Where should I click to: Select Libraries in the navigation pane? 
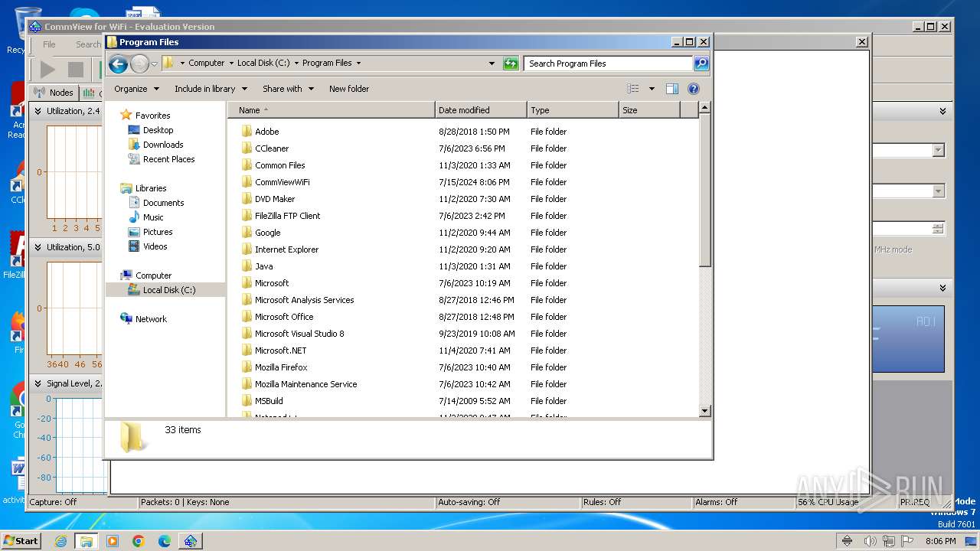[x=151, y=188]
